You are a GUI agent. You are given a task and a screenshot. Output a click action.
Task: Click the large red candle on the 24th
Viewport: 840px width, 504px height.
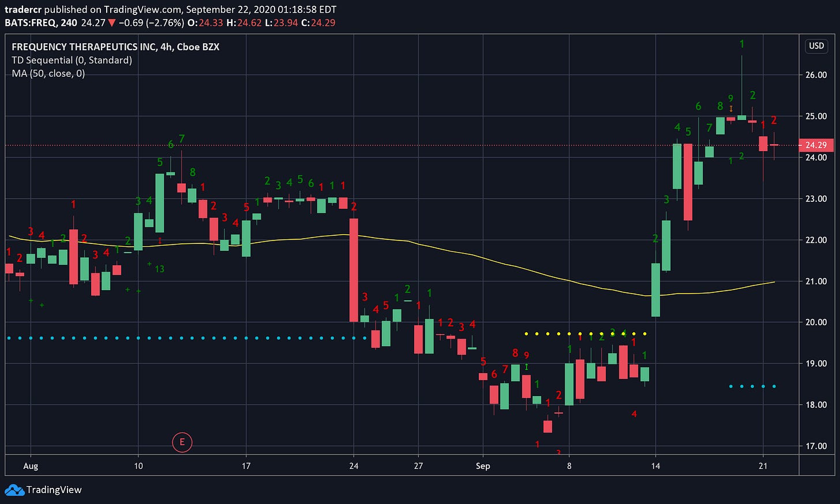(x=353, y=270)
